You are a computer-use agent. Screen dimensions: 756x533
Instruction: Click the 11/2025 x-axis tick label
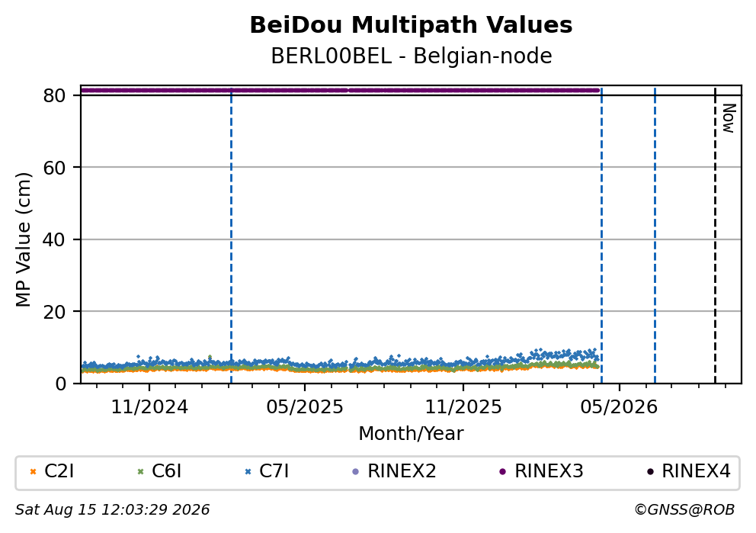(463, 408)
